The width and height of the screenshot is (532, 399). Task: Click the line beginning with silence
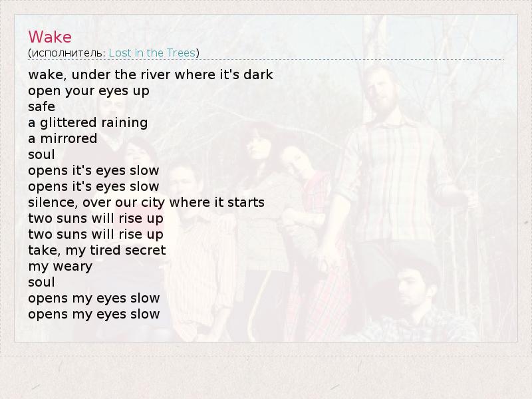point(146,202)
